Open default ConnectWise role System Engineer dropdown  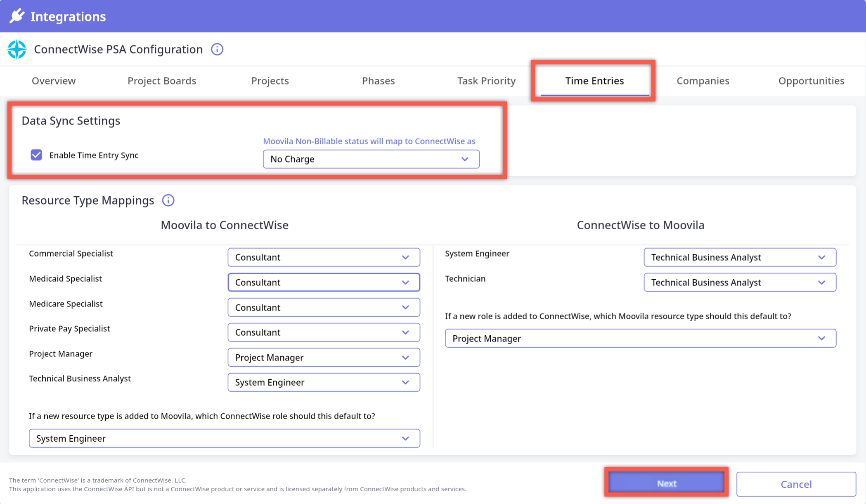click(x=224, y=438)
